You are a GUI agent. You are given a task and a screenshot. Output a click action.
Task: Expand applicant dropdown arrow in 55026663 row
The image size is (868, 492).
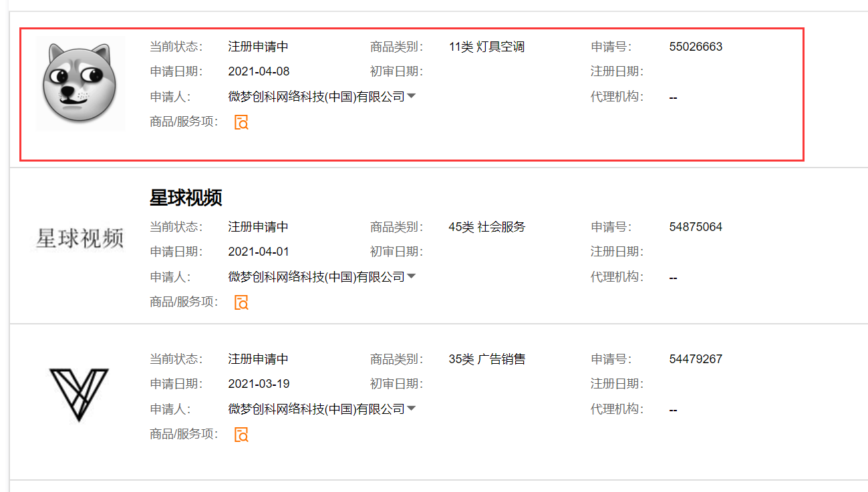[412, 96]
